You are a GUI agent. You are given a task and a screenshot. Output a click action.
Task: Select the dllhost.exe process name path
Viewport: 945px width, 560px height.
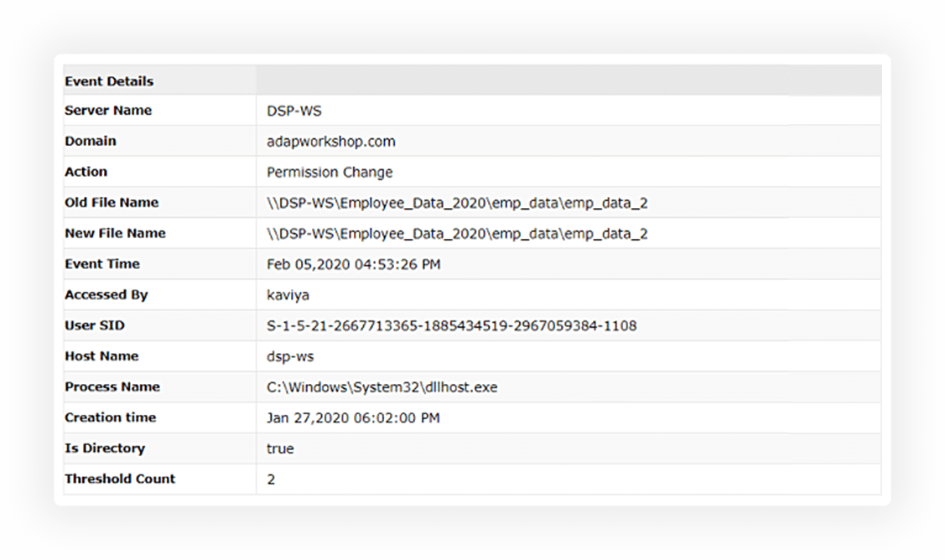point(382,387)
